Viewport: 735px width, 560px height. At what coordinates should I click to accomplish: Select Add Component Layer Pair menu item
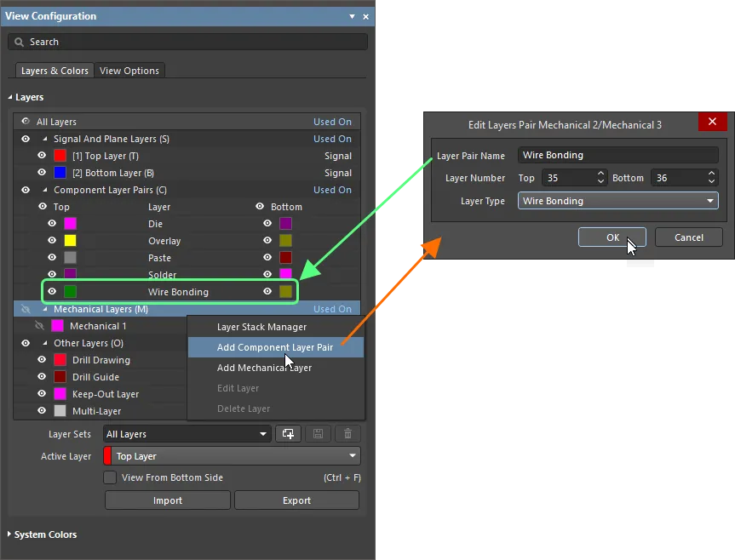pos(274,347)
